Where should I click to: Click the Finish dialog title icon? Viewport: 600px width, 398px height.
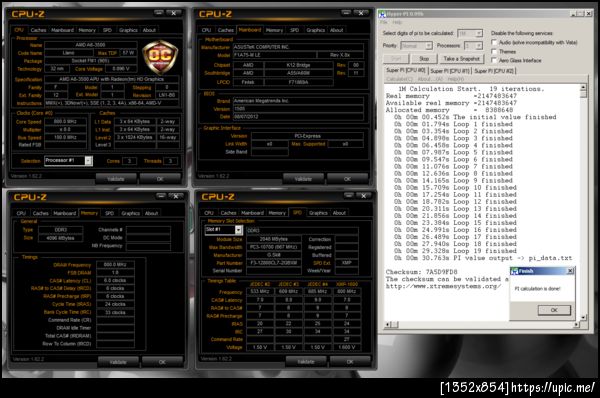pyautogui.click(x=515, y=271)
